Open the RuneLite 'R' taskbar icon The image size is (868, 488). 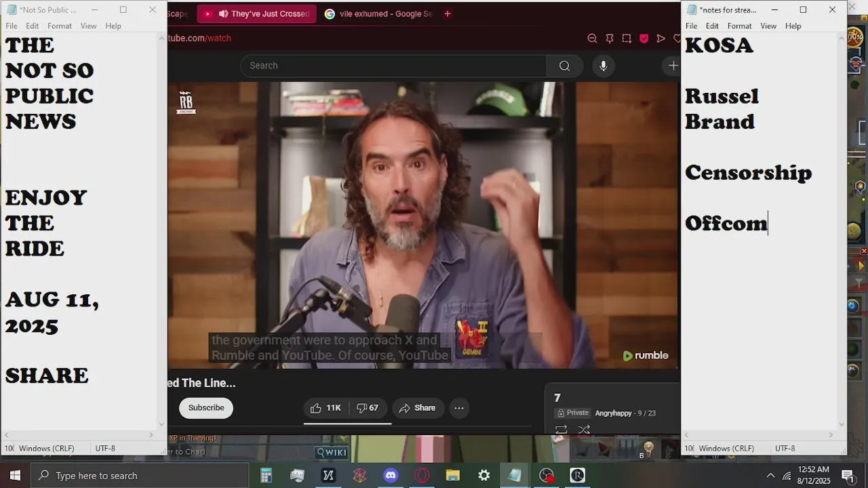577,475
